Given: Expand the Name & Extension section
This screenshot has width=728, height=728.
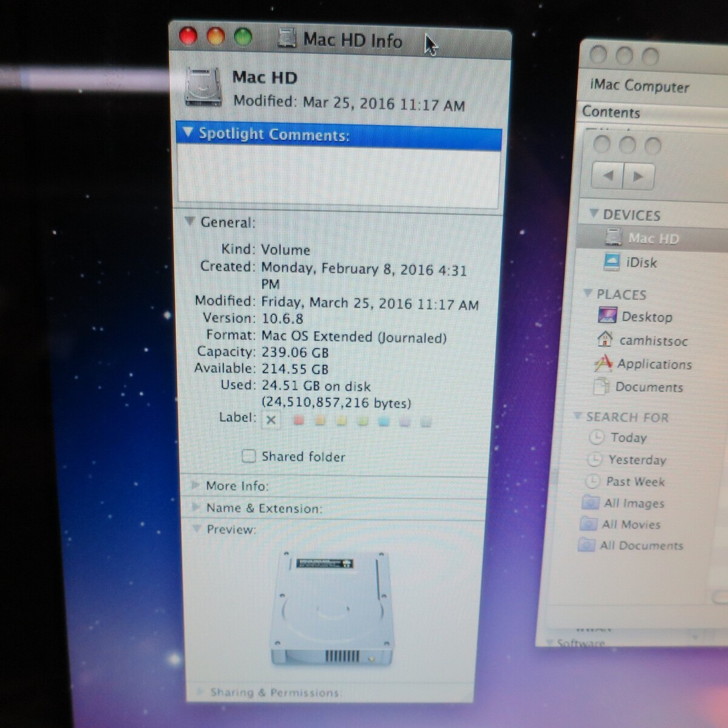Looking at the screenshot, I should (195, 507).
